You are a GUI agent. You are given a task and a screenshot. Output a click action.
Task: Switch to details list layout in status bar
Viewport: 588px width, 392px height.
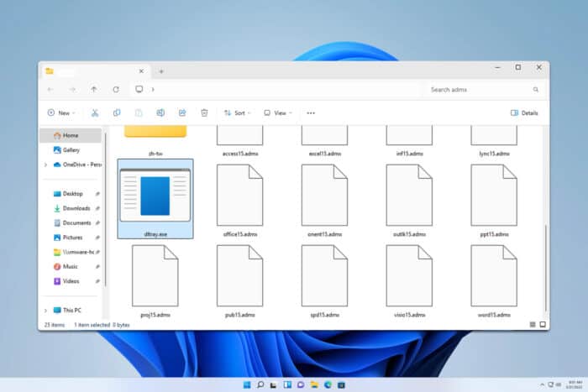[x=532, y=325]
